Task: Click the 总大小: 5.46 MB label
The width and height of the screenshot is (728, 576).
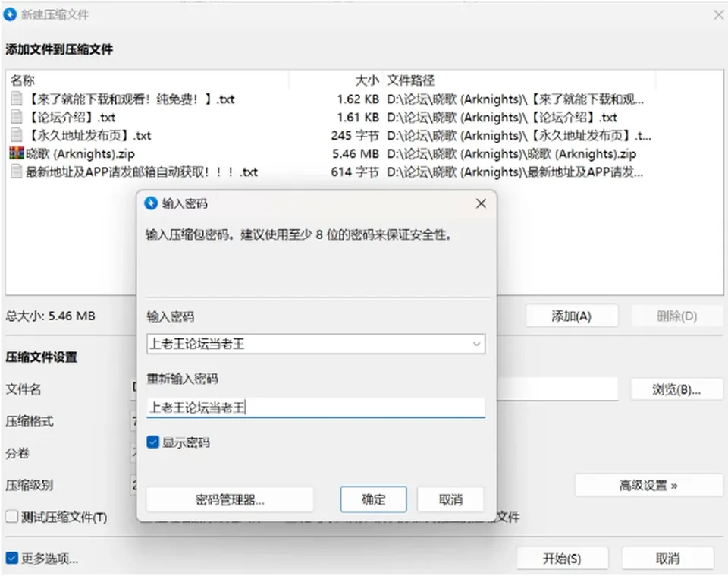Action: pos(50,316)
